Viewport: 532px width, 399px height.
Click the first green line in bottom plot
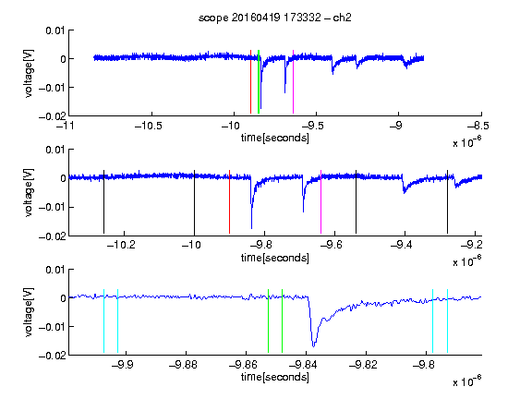269,321
